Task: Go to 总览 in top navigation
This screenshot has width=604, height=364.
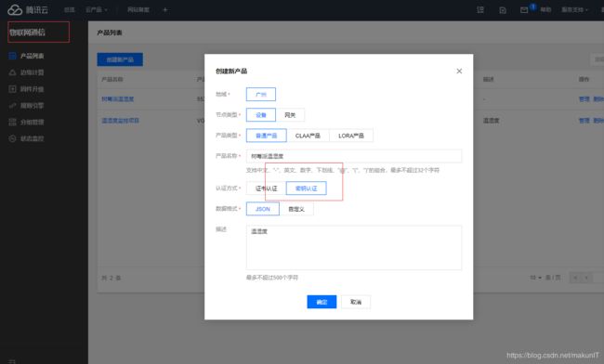Action: click(x=70, y=9)
